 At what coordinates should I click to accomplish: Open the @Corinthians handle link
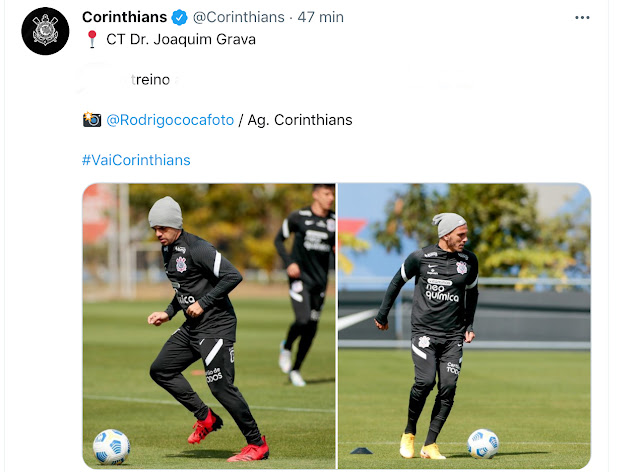(x=238, y=17)
